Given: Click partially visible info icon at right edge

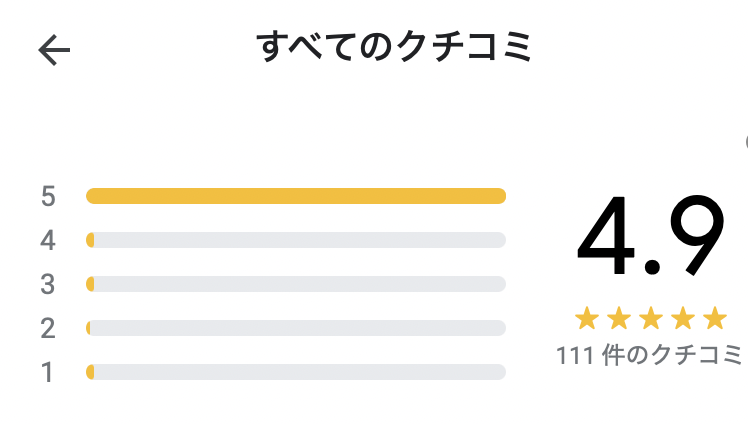Looking at the screenshot, I should (x=746, y=142).
